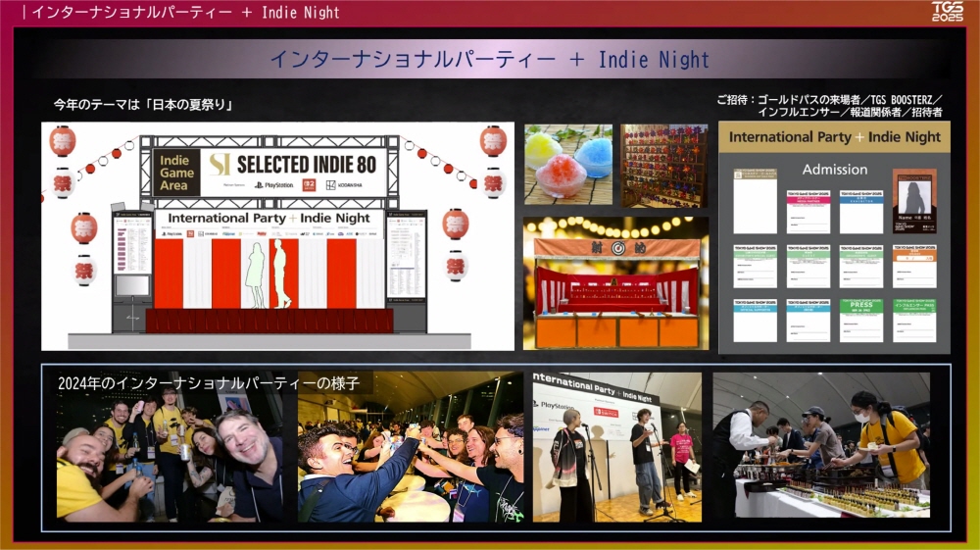Click the stage backdrop International Party + Indie Night text
This screenshot has width=980, height=550.
(x=269, y=218)
